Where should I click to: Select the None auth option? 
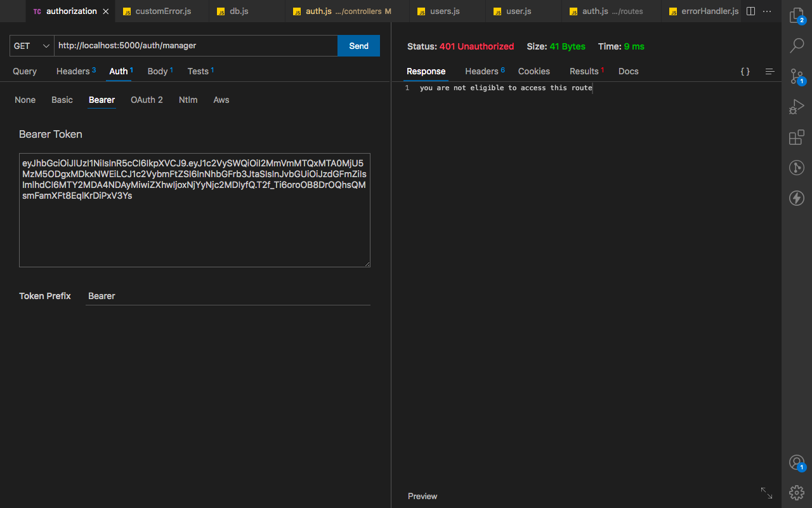tap(25, 100)
